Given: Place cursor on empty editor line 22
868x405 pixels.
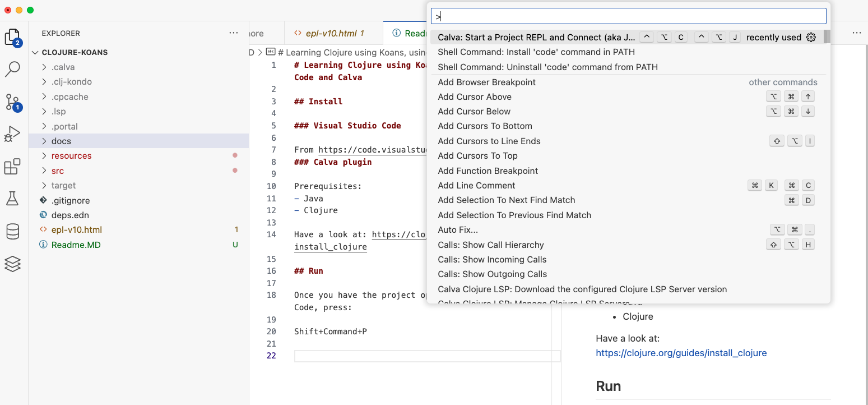Looking at the screenshot, I should (x=427, y=356).
